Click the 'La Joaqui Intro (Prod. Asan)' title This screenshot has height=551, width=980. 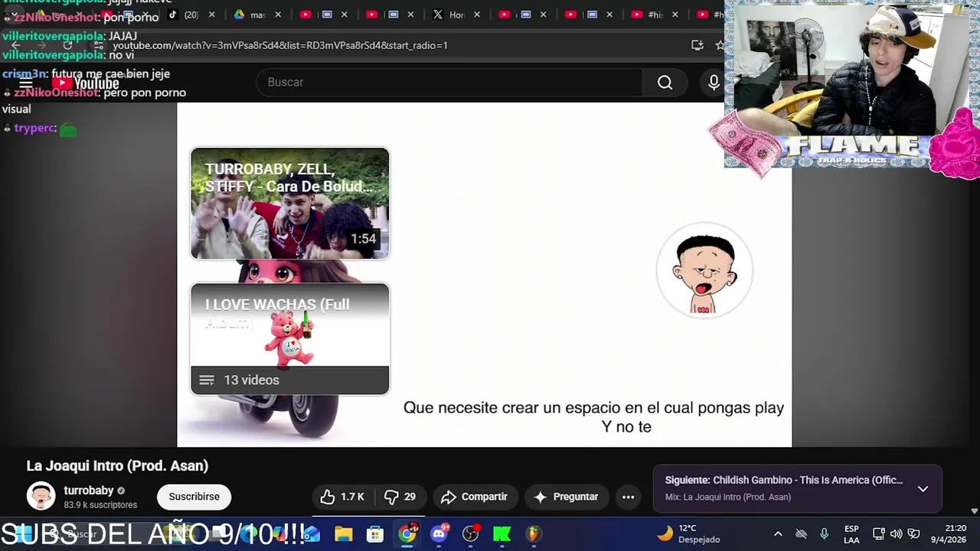click(x=117, y=465)
